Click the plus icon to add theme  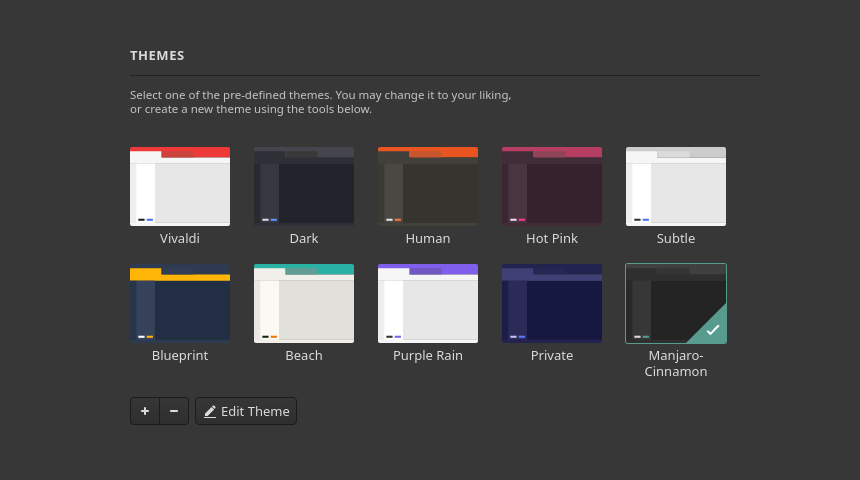click(145, 411)
